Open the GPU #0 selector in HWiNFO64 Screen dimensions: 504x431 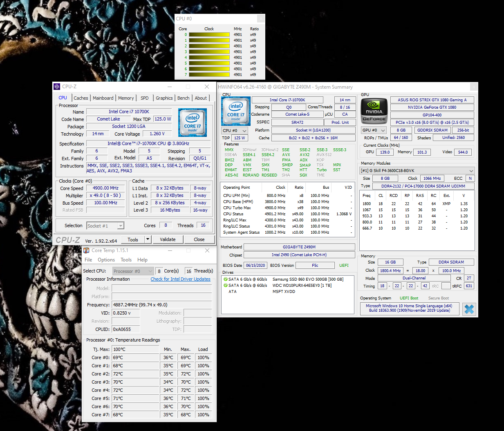[374, 130]
